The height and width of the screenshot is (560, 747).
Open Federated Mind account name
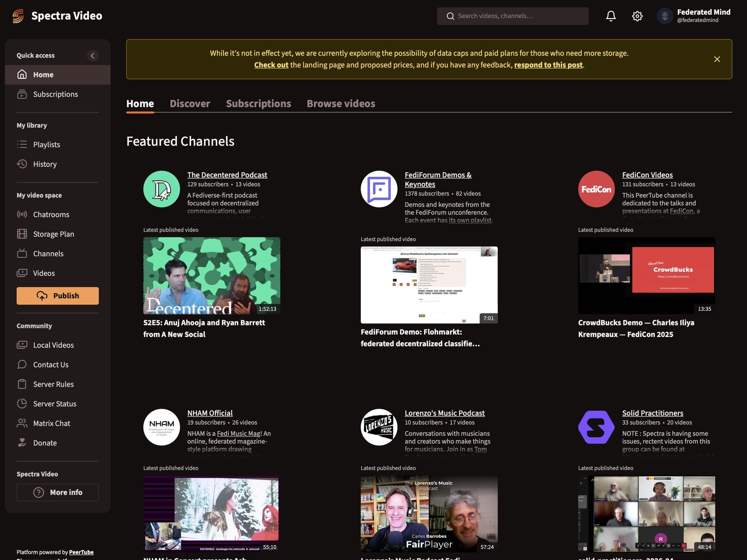point(704,12)
